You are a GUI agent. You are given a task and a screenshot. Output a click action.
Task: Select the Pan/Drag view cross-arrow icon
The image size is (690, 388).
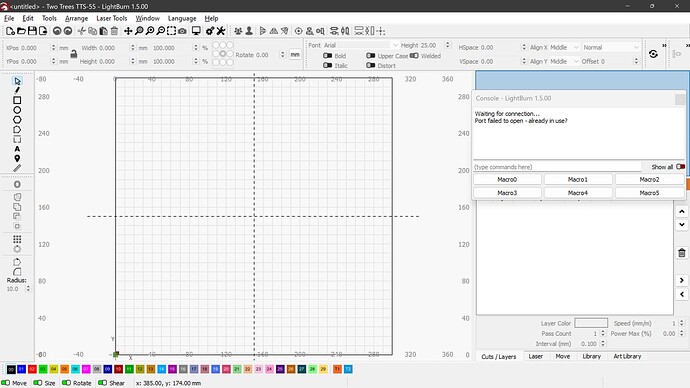(128, 31)
